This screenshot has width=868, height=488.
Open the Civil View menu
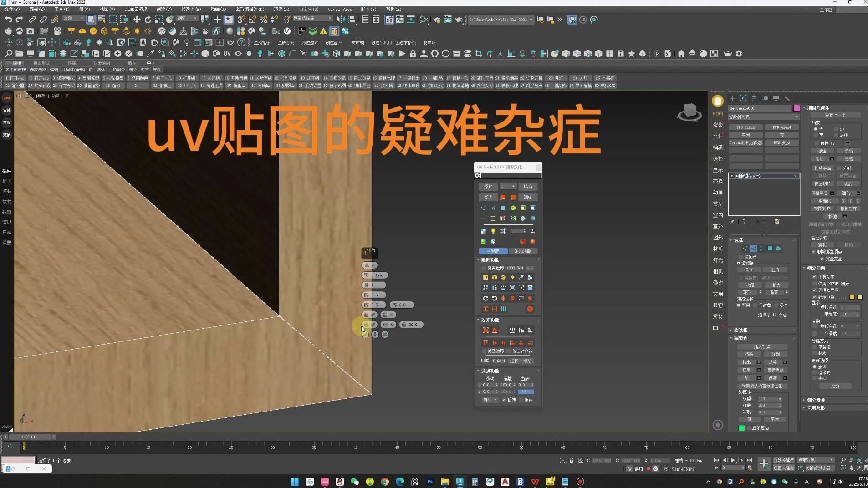pos(340,9)
